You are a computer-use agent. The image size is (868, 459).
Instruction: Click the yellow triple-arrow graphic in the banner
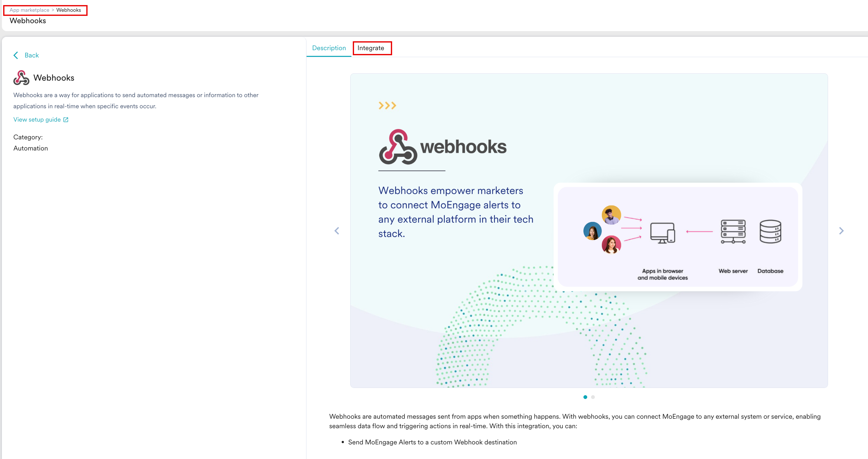(x=387, y=105)
